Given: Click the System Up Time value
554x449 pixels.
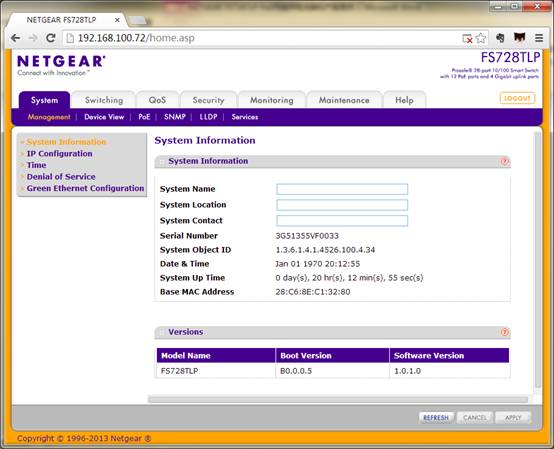Looking at the screenshot, I should 349,278.
